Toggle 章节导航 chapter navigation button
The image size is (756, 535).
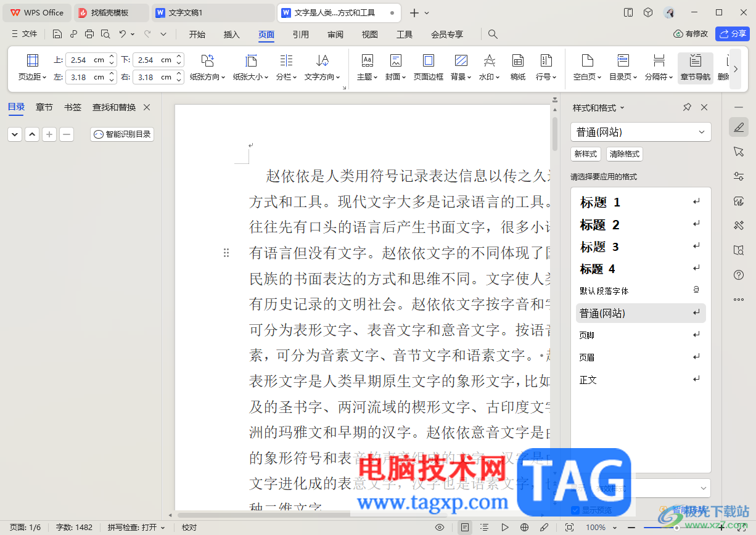(695, 68)
